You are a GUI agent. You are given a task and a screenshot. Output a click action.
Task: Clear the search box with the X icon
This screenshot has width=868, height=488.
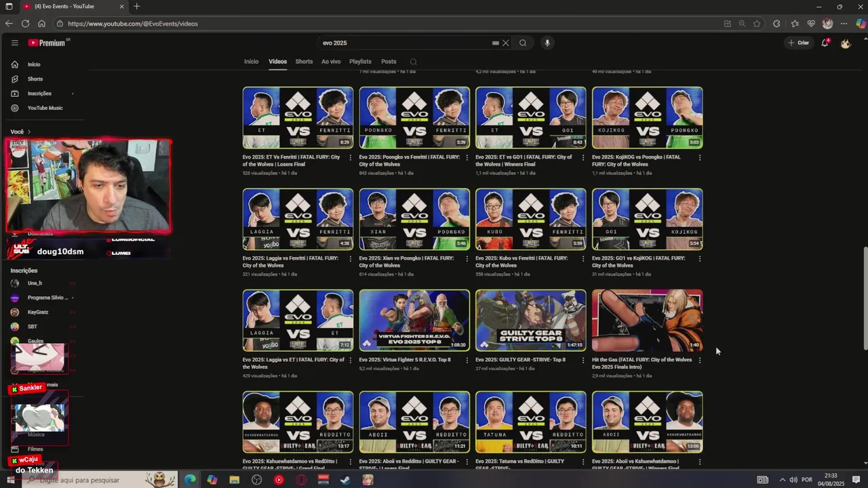click(505, 43)
